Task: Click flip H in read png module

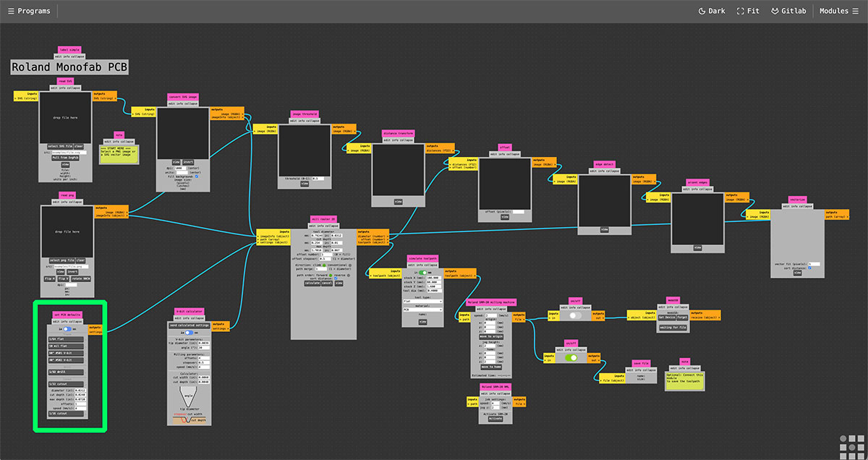Action: tap(50, 278)
